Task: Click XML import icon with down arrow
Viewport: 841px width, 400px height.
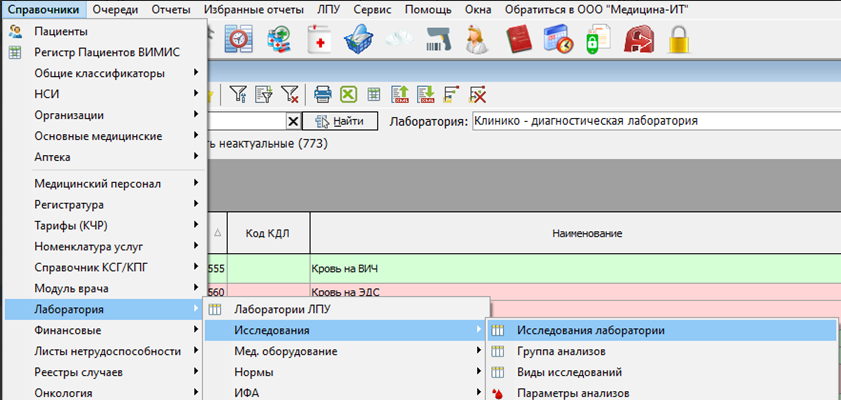Action: [x=426, y=95]
